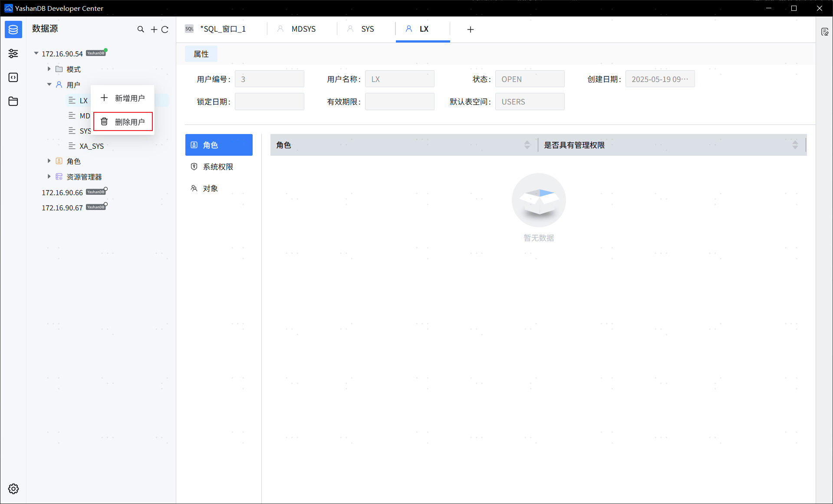Expand the 角色 tree node
The height and width of the screenshot is (504, 833).
tap(49, 161)
